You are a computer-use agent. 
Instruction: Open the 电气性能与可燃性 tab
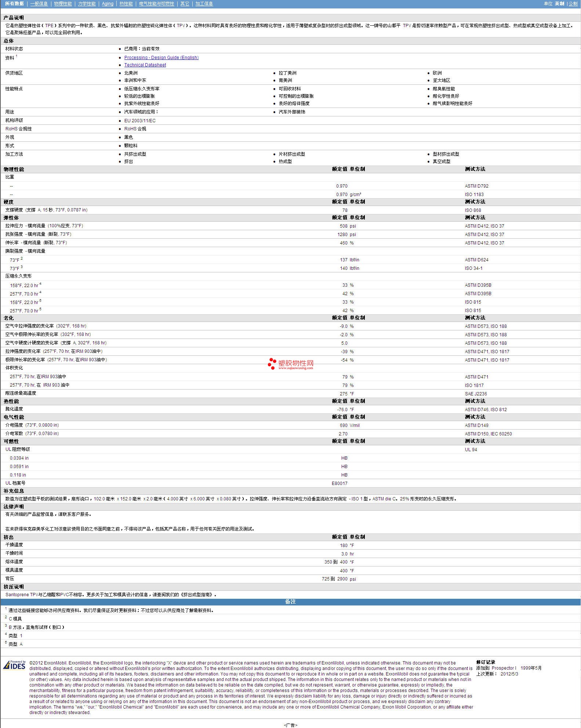[156, 4]
